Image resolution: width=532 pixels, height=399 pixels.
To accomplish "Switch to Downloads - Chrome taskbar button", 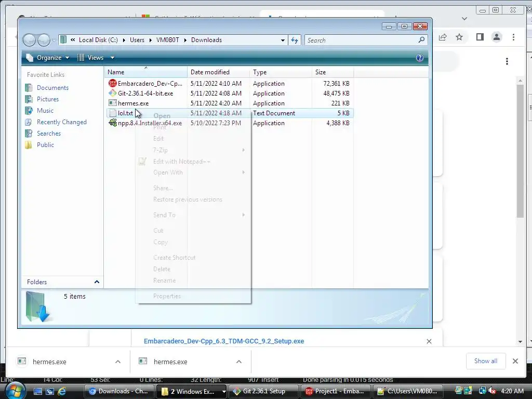I will [119, 391].
